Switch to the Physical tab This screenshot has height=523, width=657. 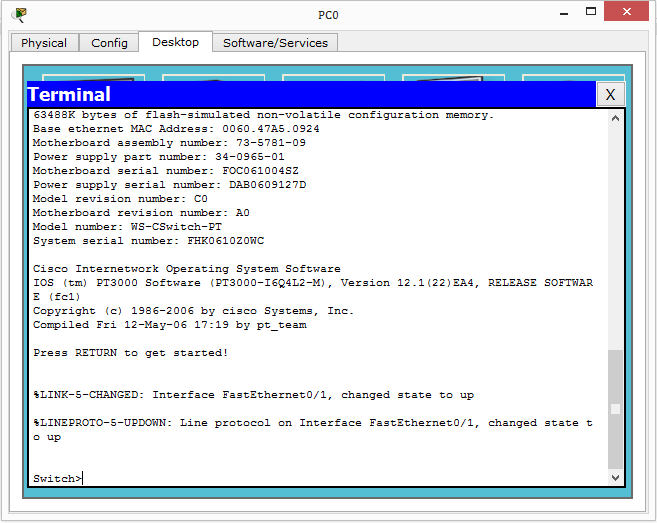click(44, 43)
